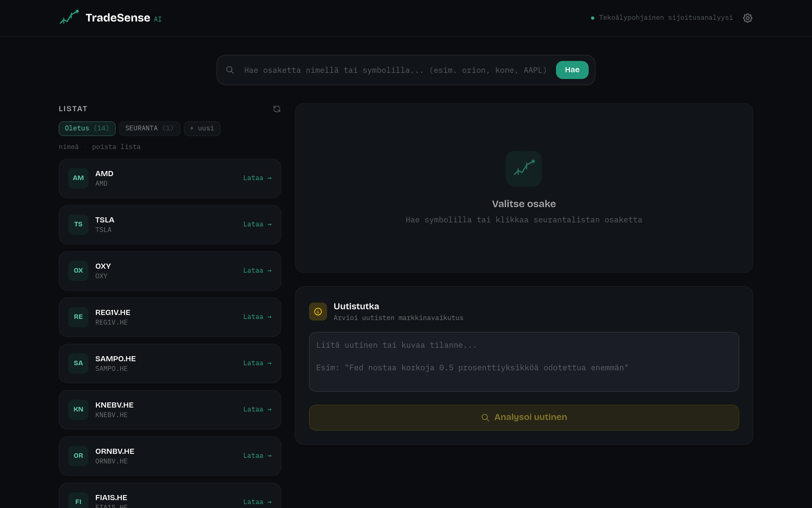
Task: Select the Oletus (14) list tab
Action: coord(87,128)
